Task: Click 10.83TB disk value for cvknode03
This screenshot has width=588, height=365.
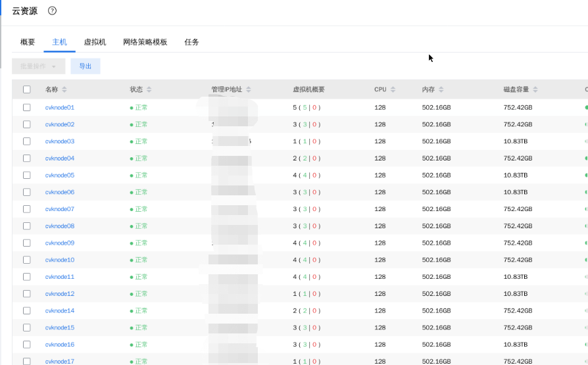Action: (x=515, y=141)
